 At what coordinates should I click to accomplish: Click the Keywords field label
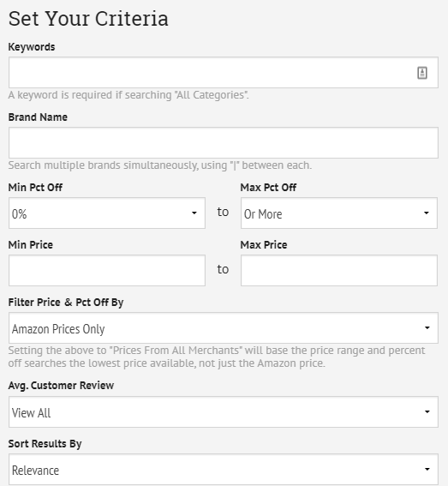point(32,47)
